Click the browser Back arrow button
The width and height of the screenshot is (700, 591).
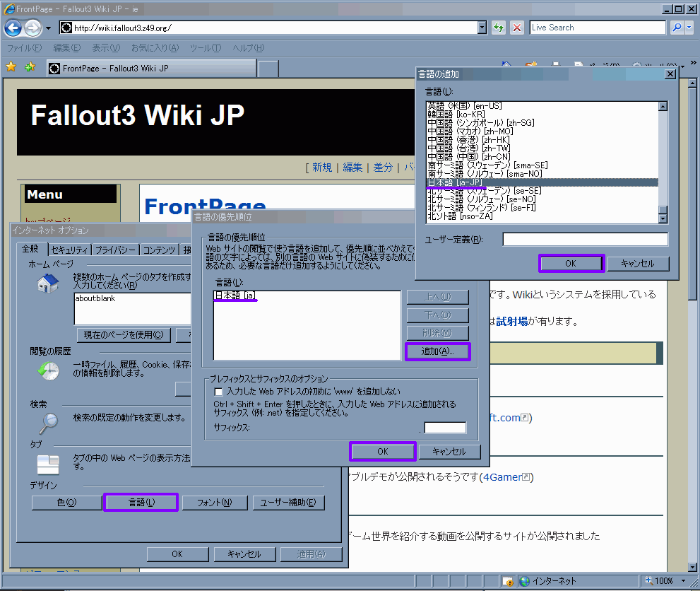[x=13, y=28]
